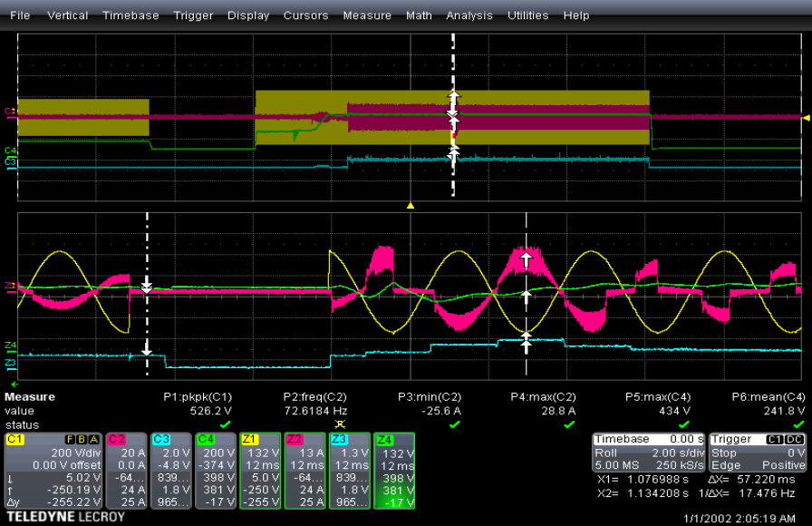Select the P6:mean(C4) measurement header
The height and width of the screenshot is (526, 812).
tap(768, 397)
